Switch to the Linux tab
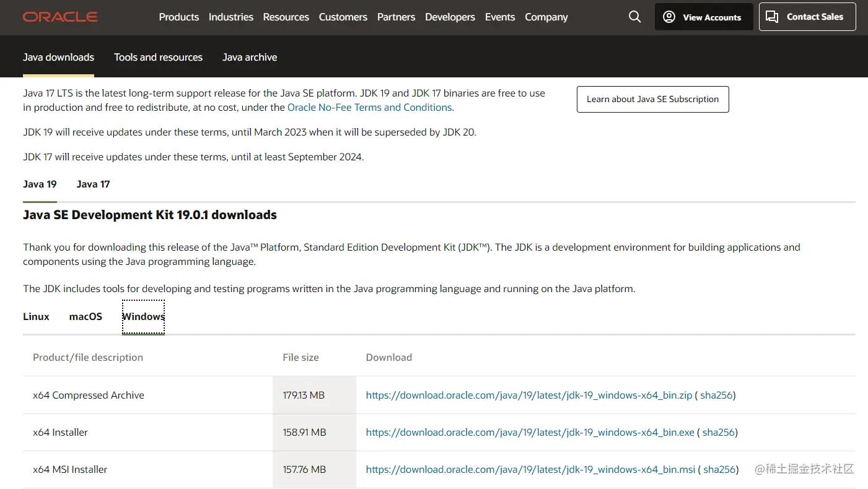This screenshot has width=868, height=489. [x=36, y=316]
